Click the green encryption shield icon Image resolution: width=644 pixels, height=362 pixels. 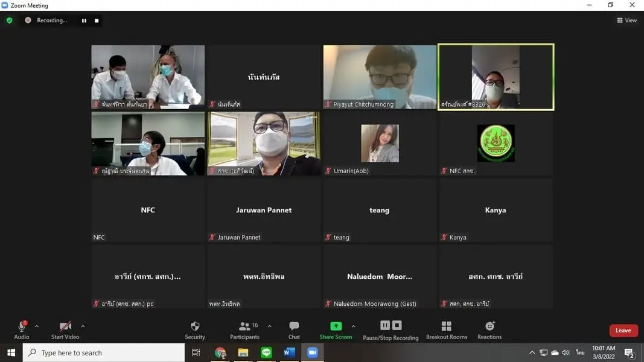tap(10, 20)
